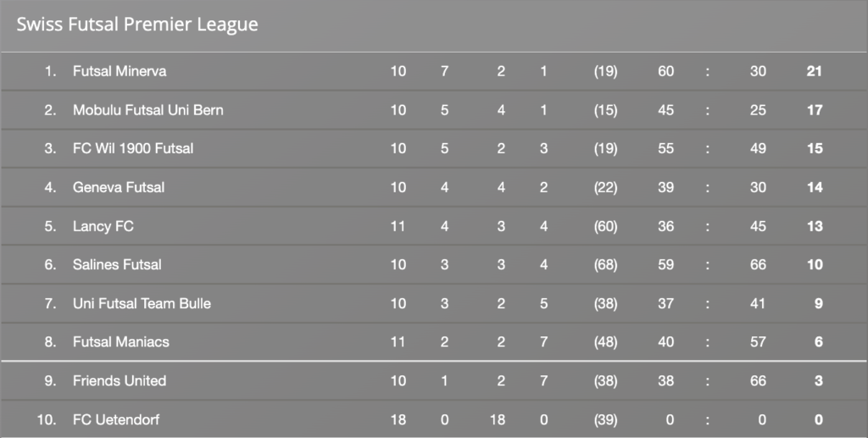Click Mobulu Futsal Uni Bern's 17 points
The image size is (868, 438).
[x=815, y=110]
